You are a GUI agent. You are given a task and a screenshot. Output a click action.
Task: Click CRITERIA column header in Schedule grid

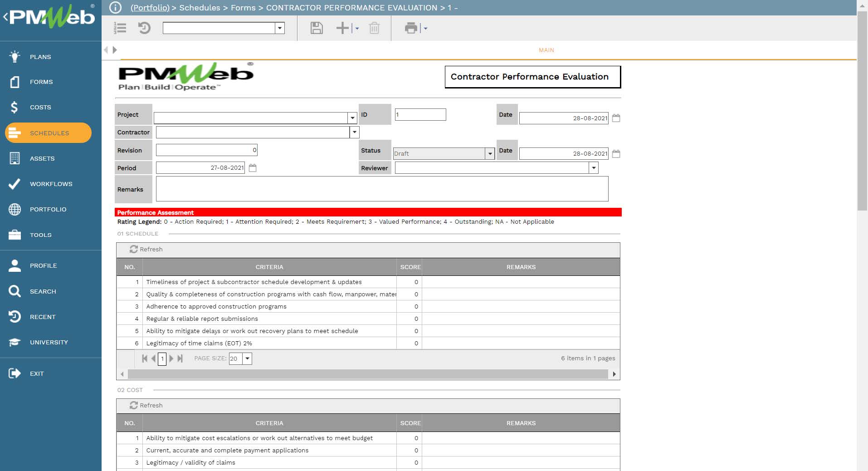coord(269,267)
